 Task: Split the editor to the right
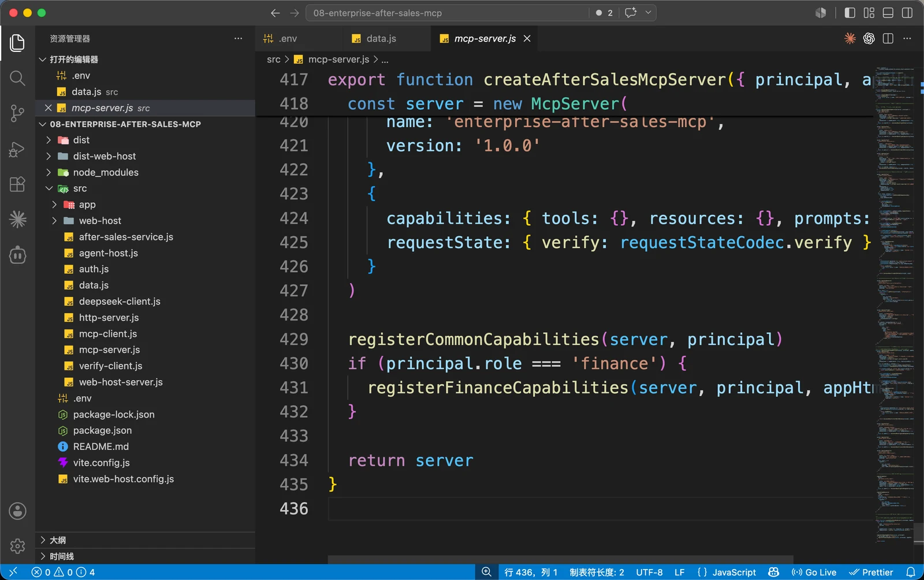[x=888, y=38]
